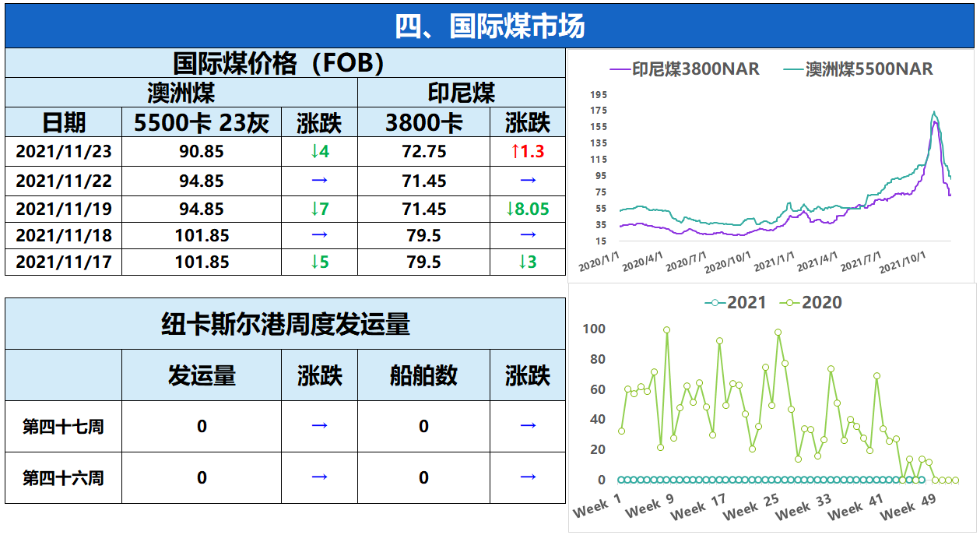Click the 79.5 cell in the 2021/11/18 row
The width and height of the screenshot is (980, 535).
pos(424,235)
